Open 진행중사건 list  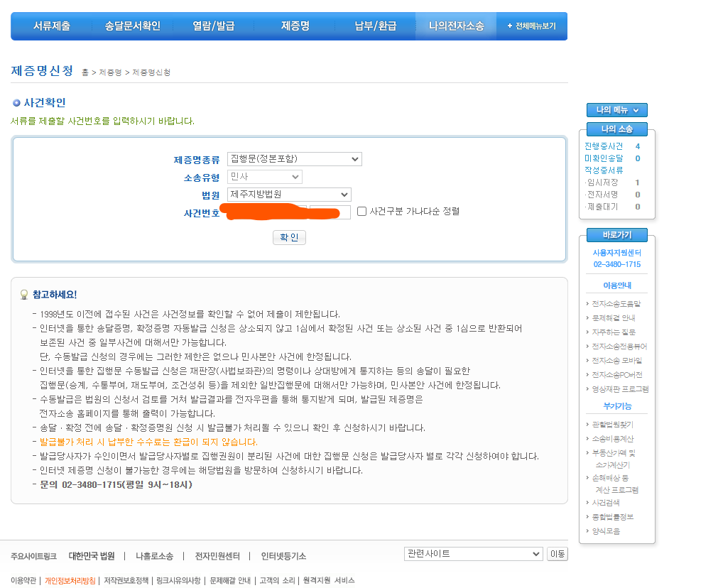click(x=604, y=146)
